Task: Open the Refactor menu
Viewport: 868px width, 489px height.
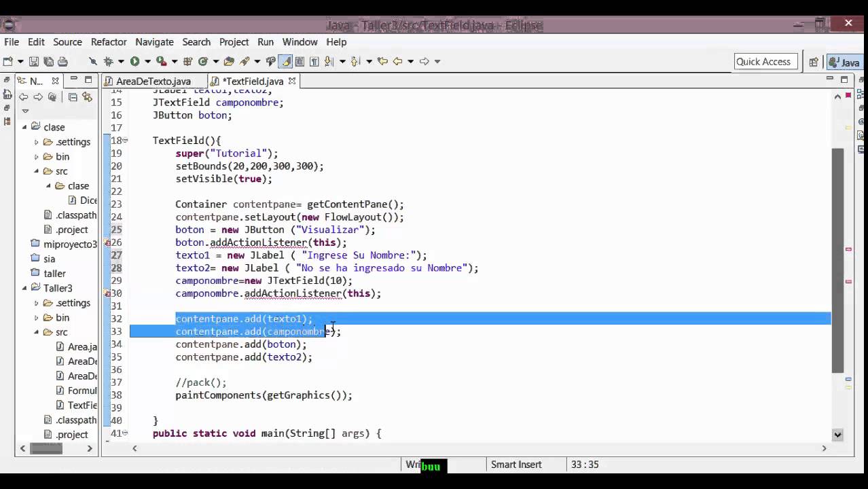Action: click(109, 42)
